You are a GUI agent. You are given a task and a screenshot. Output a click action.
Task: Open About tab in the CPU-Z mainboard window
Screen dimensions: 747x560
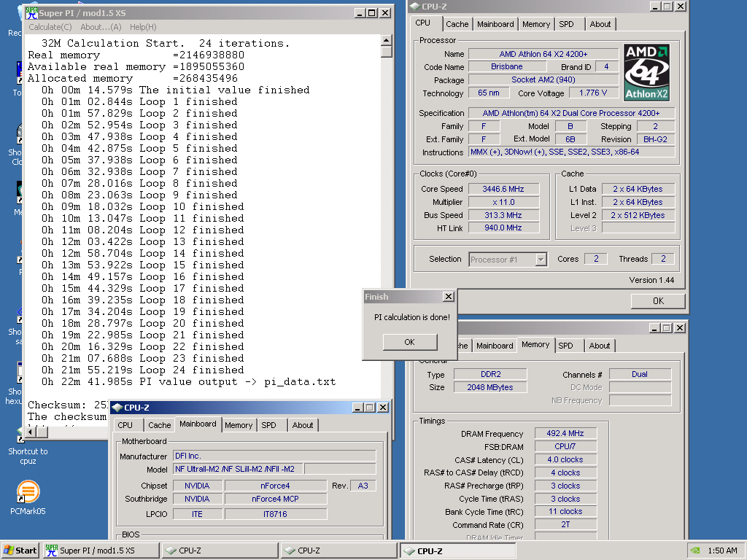(303, 425)
